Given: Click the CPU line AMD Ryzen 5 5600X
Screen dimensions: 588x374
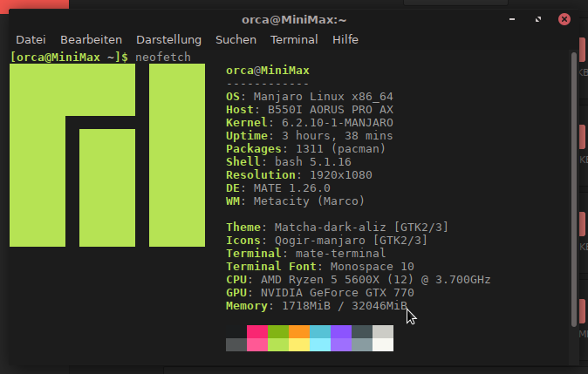Looking at the screenshot, I should pos(359,280).
